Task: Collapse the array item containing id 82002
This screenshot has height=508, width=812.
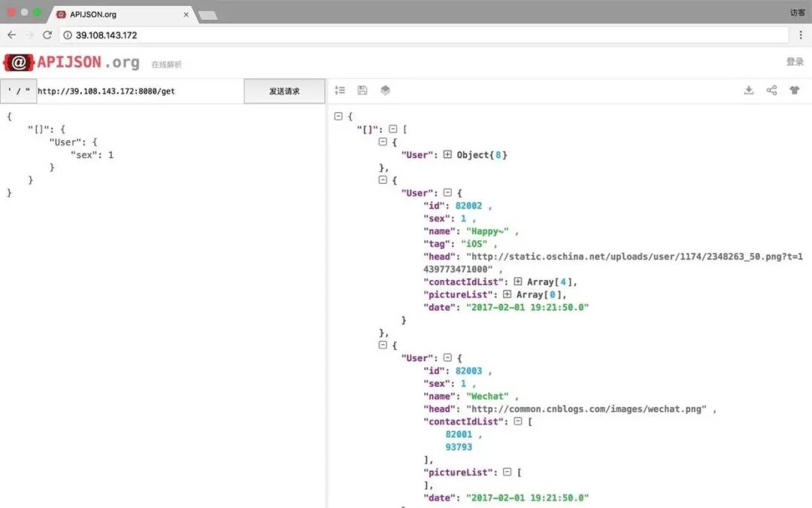Action: pos(383,180)
